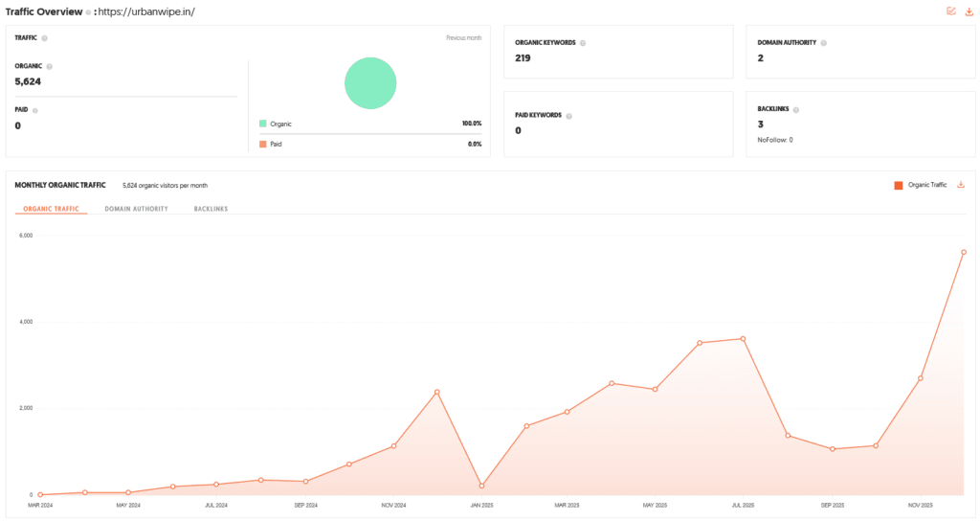Click the NoFollow: 0 text

pos(775,140)
